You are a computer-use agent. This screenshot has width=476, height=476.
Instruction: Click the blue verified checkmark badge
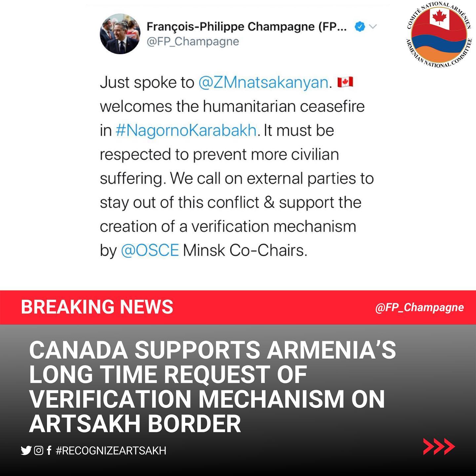360,27
